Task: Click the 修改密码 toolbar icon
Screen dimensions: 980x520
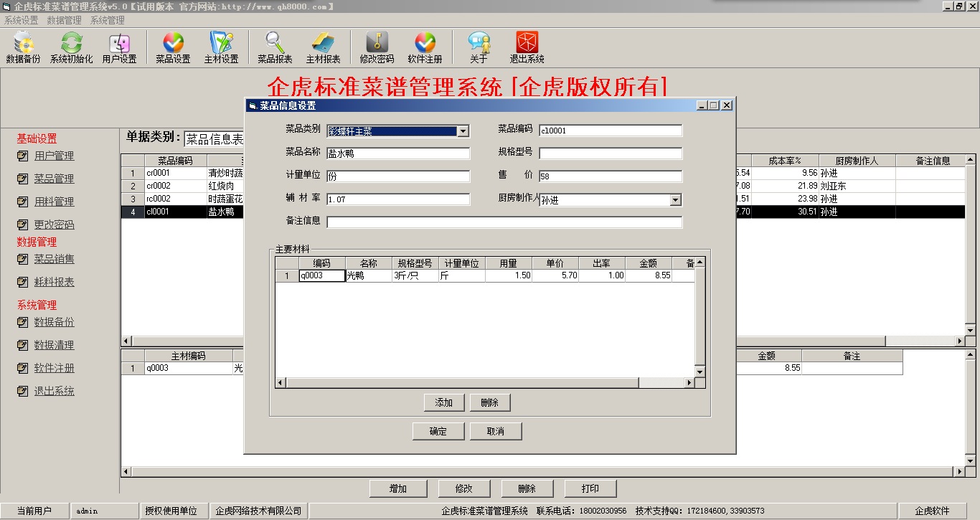Action: click(x=377, y=48)
